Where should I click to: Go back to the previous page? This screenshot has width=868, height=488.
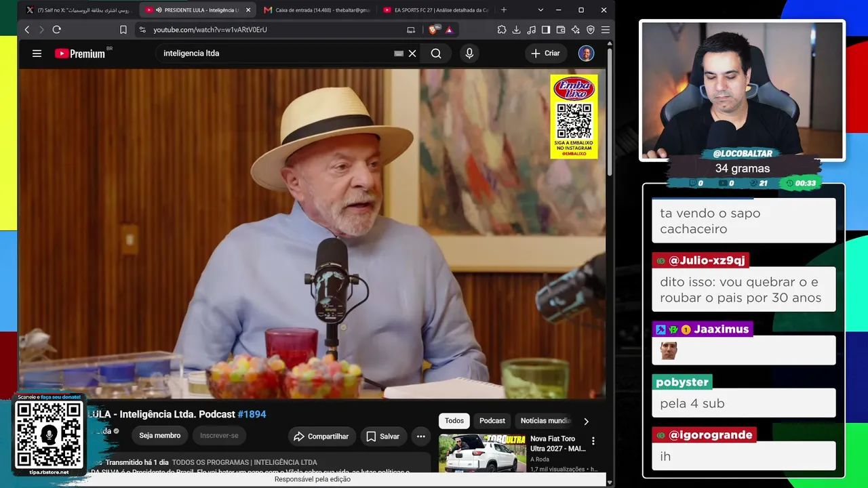coord(27,30)
